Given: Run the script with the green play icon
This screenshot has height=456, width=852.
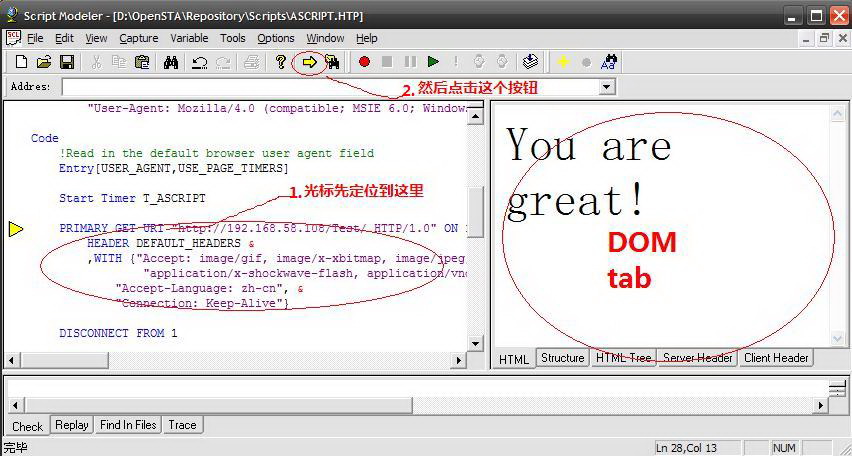Looking at the screenshot, I should pos(433,62).
